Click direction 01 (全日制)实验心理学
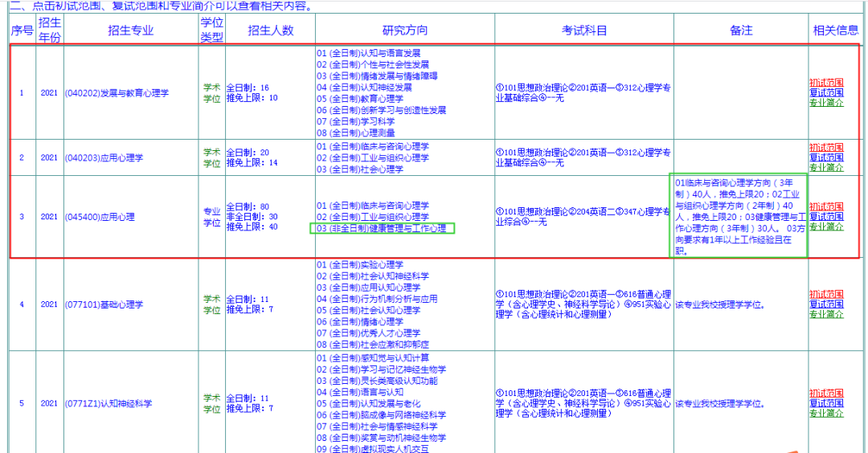The height and width of the screenshot is (453, 868). click(x=360, y=264)
